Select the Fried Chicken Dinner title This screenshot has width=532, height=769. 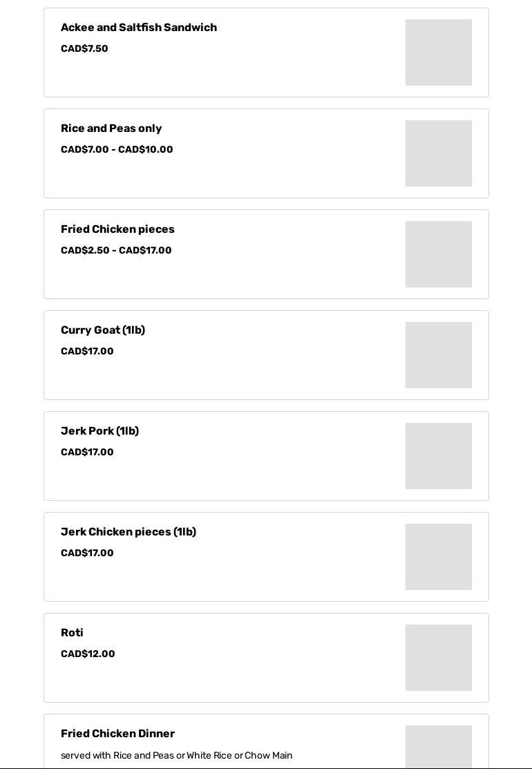tap(117, 734)
